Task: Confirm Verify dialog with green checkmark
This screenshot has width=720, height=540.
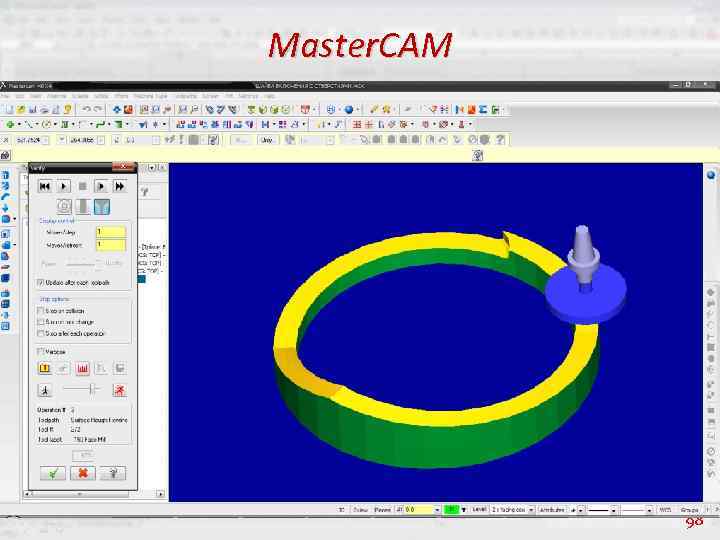Action: 53,473
